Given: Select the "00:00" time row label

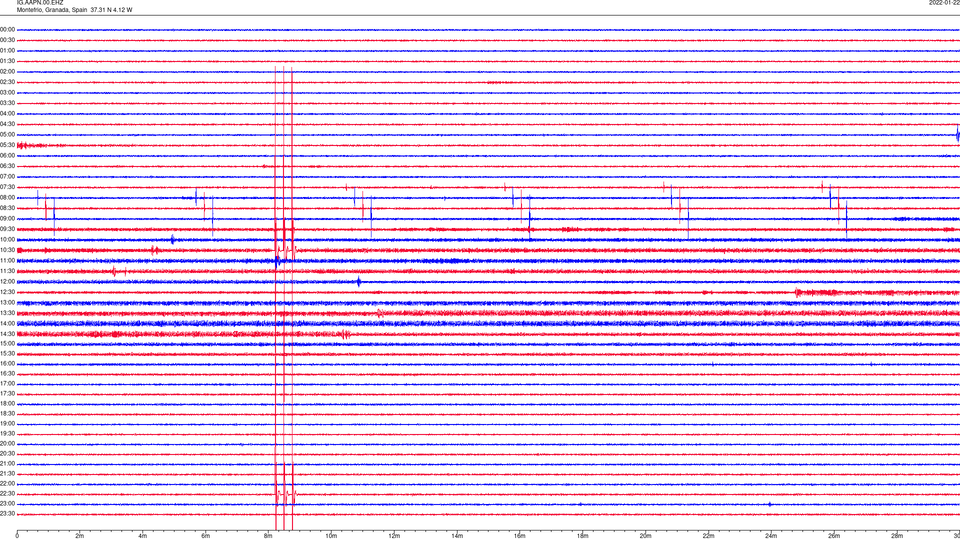Looking at the screenshot, I should pyautogui.click(x=7, y=29).
